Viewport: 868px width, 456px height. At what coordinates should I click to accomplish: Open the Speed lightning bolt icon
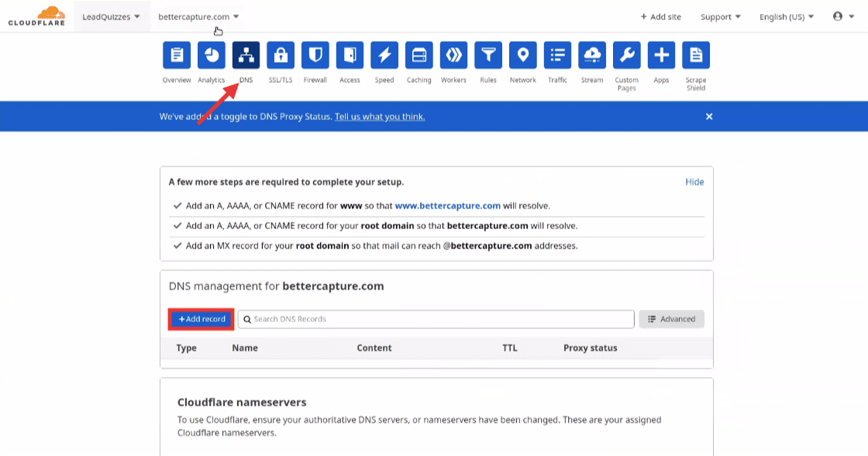[x=384, y=55]
